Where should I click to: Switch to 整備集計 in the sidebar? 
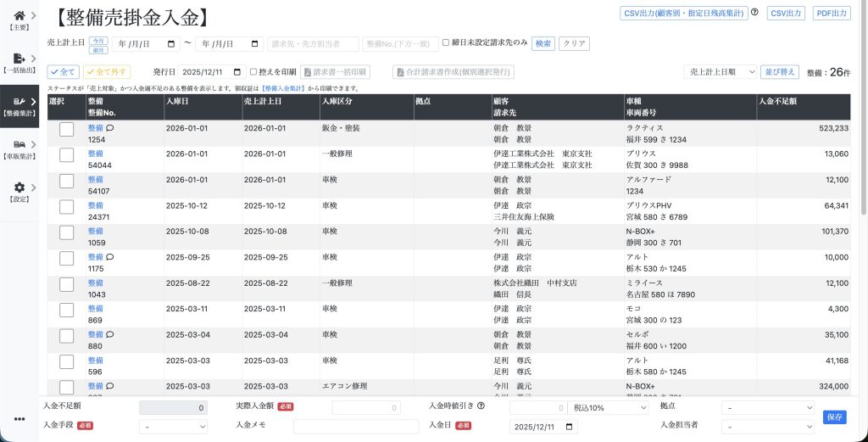19,106
